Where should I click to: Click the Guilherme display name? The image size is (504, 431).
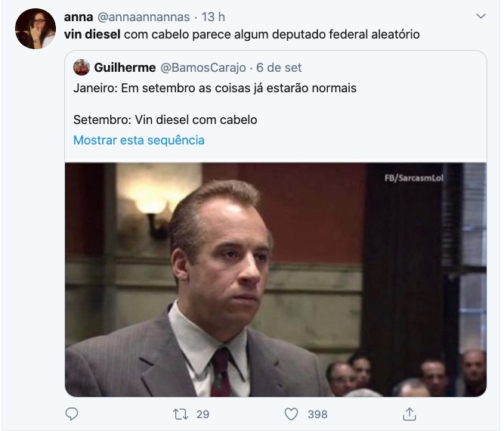tap(125, 67)
